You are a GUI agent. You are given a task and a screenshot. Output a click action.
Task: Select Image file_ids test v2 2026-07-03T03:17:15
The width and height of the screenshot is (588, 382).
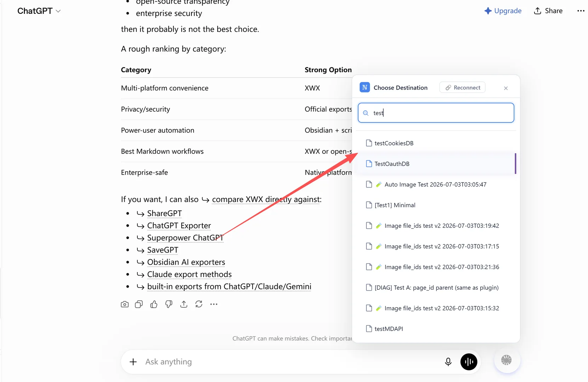click(436, 246)
